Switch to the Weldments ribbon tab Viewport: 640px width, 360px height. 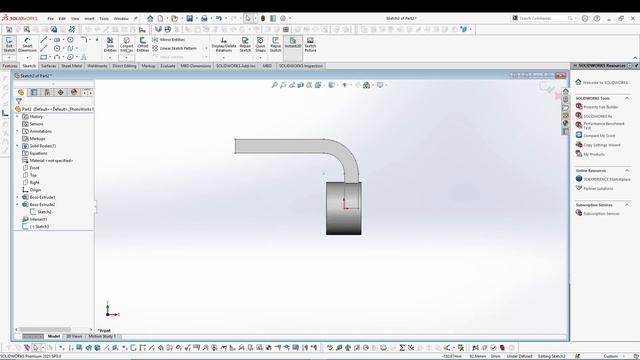coord(97,66)
